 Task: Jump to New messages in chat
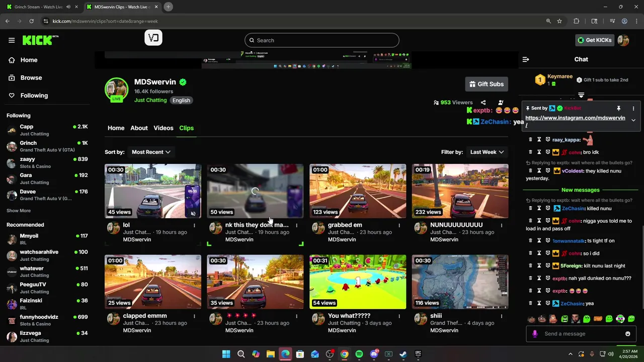(x=581, y=190)
